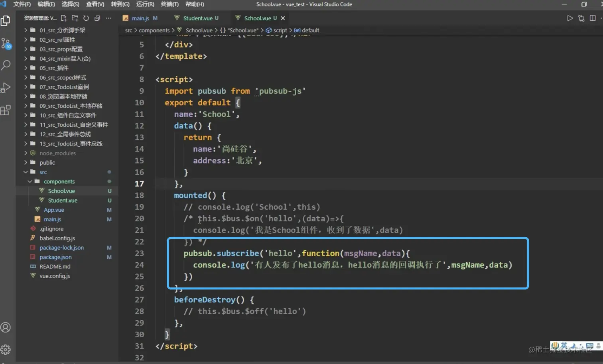
Task: Click the components breadcrumb segment
Action: click(x=154, y=30)
